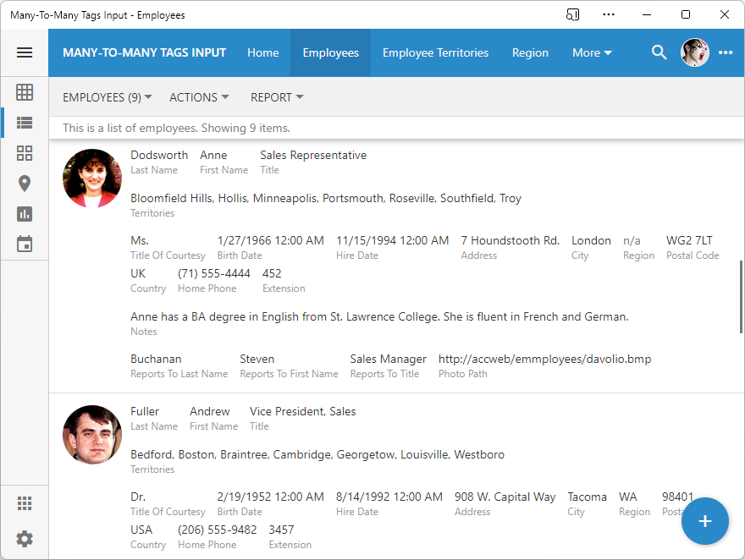Select the list view icon
745x560 pixels.
pos(25,123)
